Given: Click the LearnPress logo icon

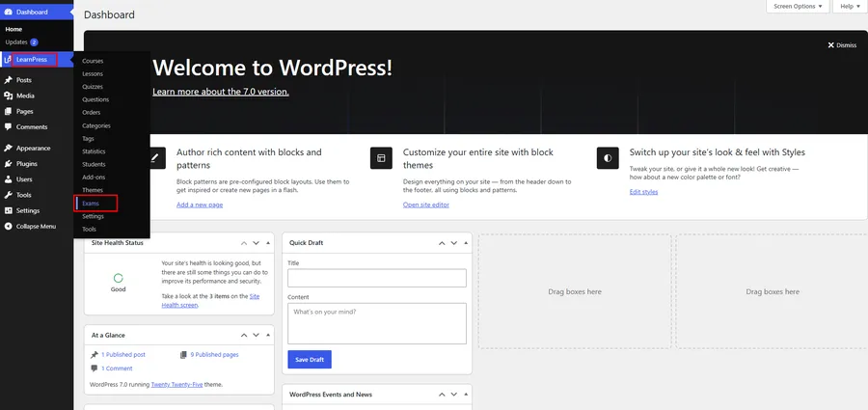Looking at the screenshot, I should [7, 59].
